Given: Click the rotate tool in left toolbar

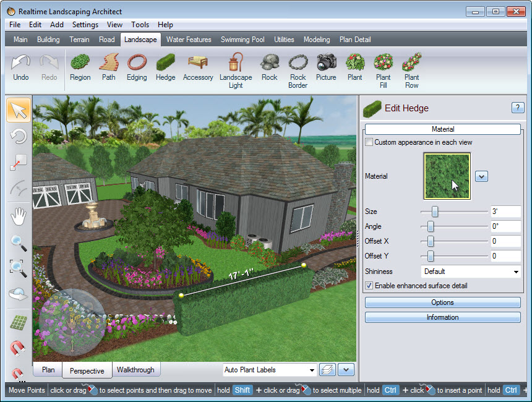Looking at the screenshot, I should (19, 137).
